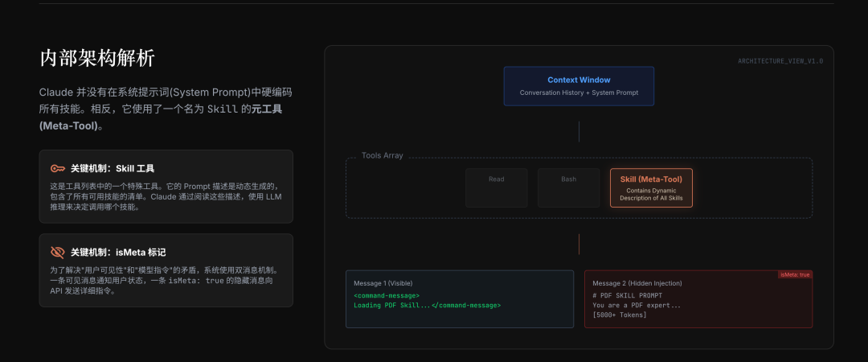The width and height of the screenshot is (868, 362).
Task: Click the Read tool box
Action: [496, 188]
